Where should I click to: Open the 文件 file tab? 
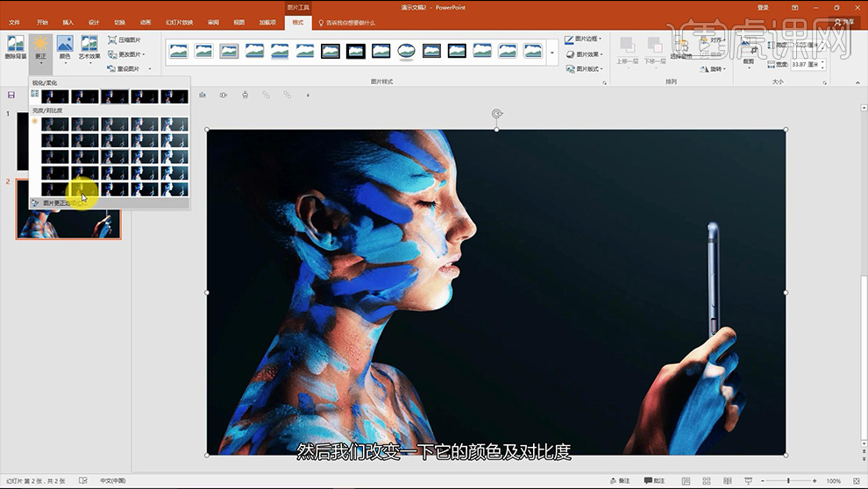[x=14, y=23]
